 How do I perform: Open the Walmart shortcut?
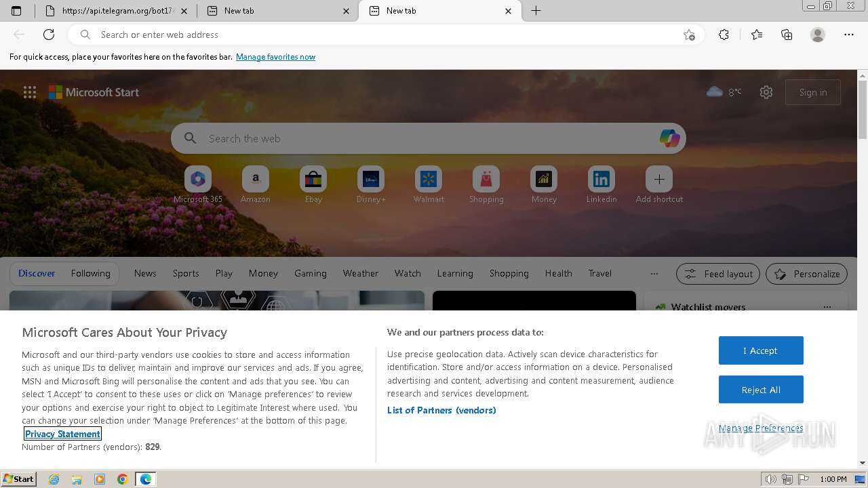coord(429,184)
